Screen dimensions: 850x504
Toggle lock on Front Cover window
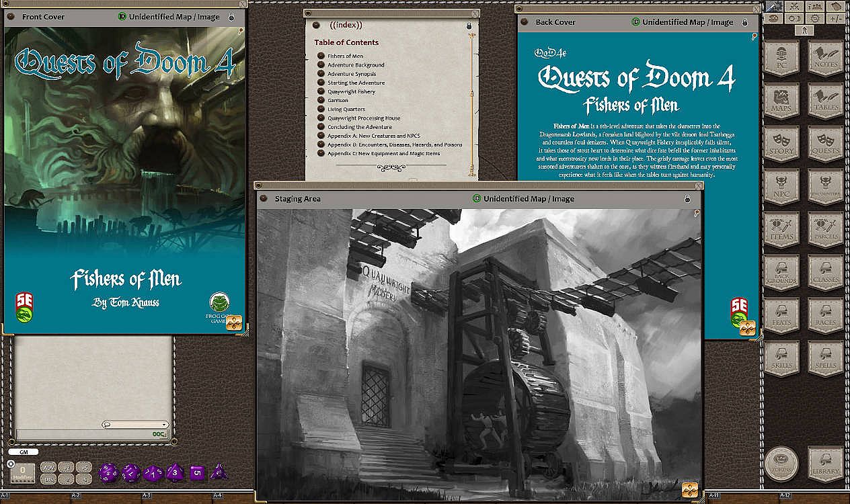231,17
